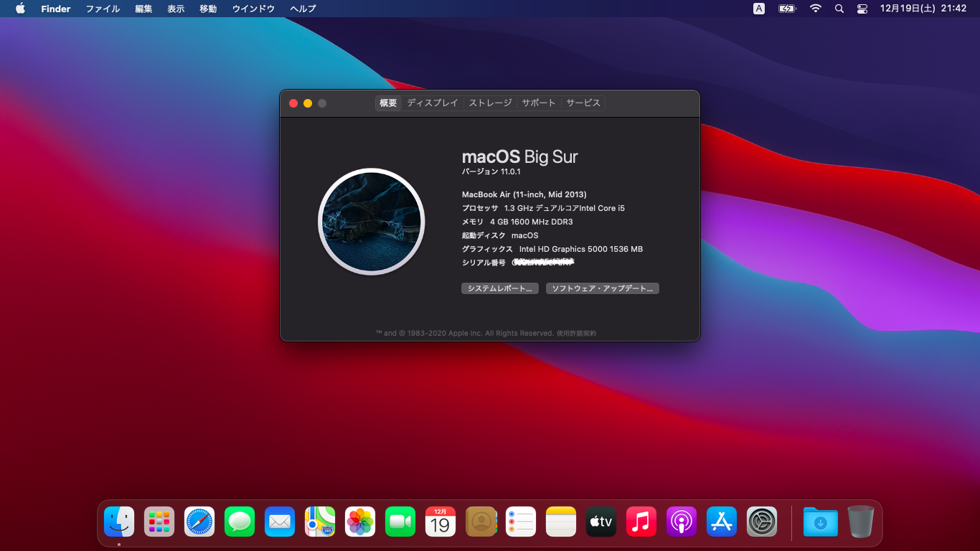
Task: Open Mail from the Dock
Action: [280, 522]
